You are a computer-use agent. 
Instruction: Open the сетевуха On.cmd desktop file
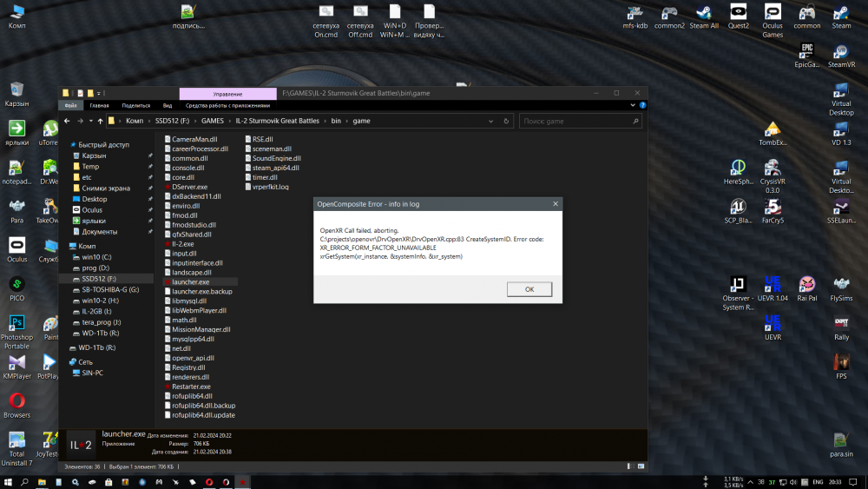click(326, 21)
